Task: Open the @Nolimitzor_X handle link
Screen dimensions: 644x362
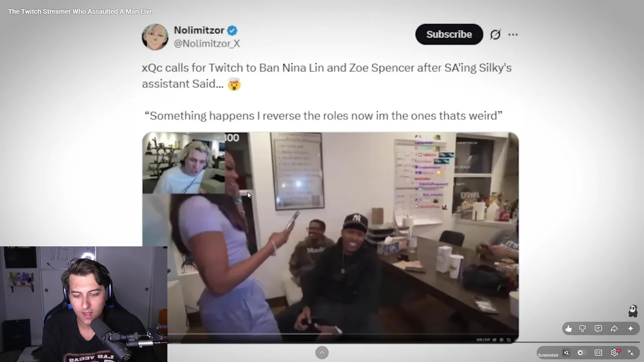Action: [207, 44]
